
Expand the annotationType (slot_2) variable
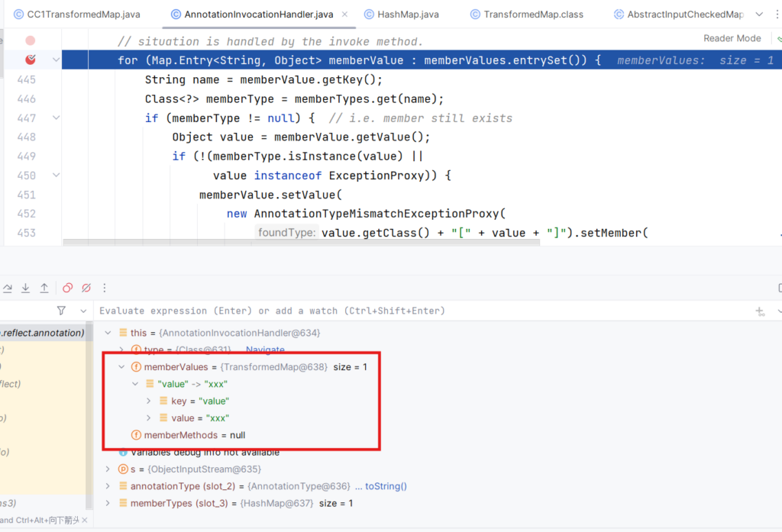point(108,486)
